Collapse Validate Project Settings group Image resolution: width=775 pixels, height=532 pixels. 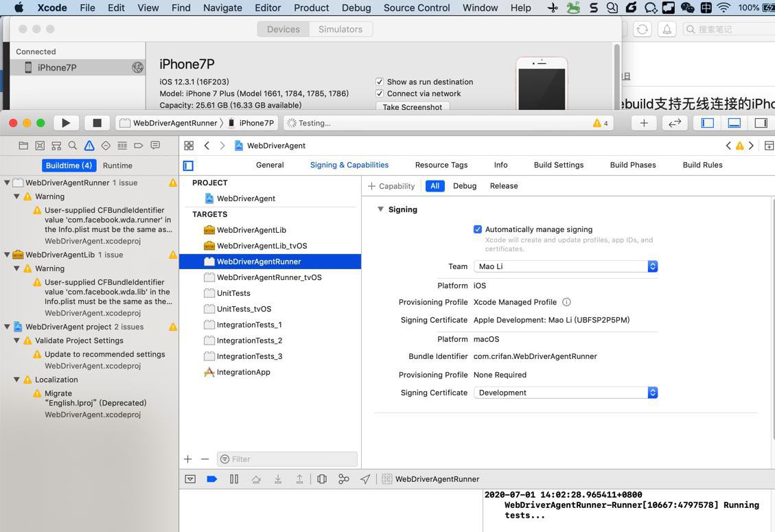pyautogui.click(x=16, y=340)
